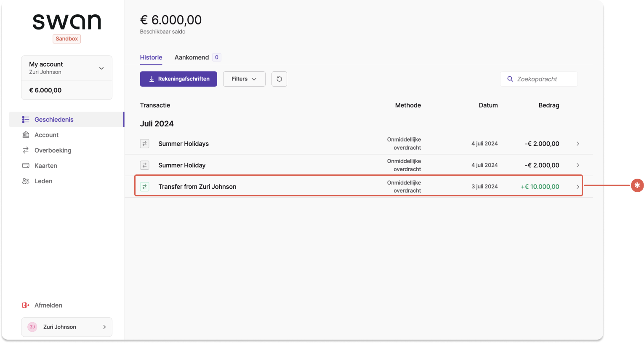Image resolution: width=644 pixels, height=343 pixels.
Task: Click the refresh transactions icon button
Action: coord(279,79)
